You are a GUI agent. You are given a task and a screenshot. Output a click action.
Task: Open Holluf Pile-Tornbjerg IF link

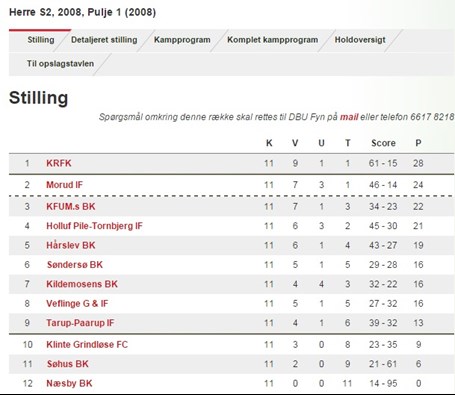coord(94,226)
